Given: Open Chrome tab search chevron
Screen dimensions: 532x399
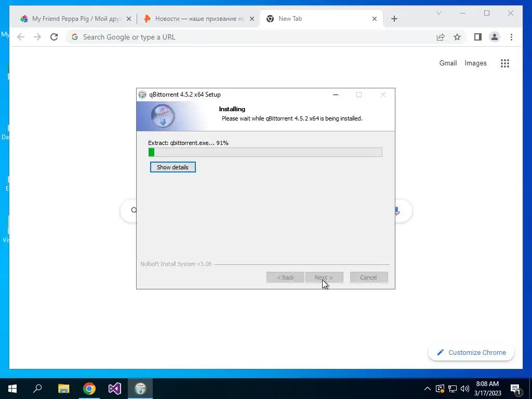Looking at the screenshot, I should [438, 13].
